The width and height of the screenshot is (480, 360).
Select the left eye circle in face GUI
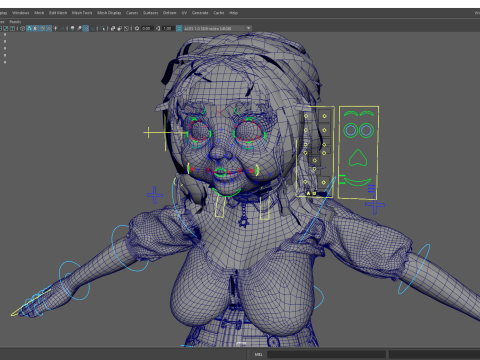tap(351, 130)
